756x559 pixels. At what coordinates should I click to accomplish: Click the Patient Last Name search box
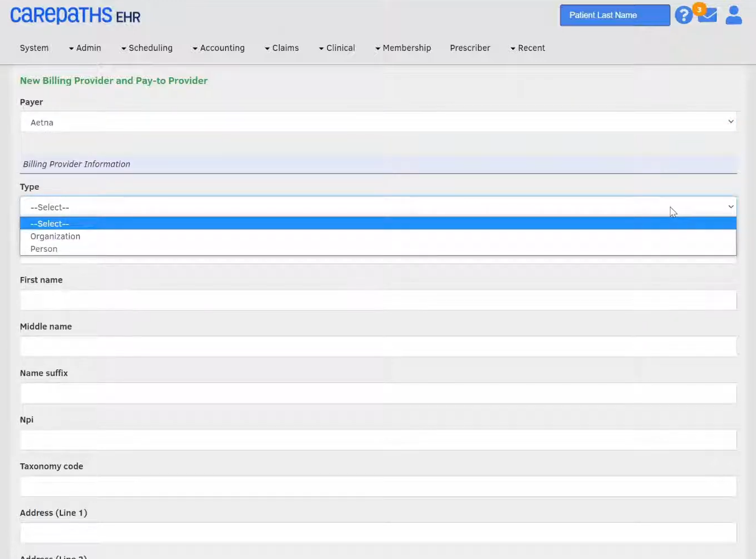615,15
